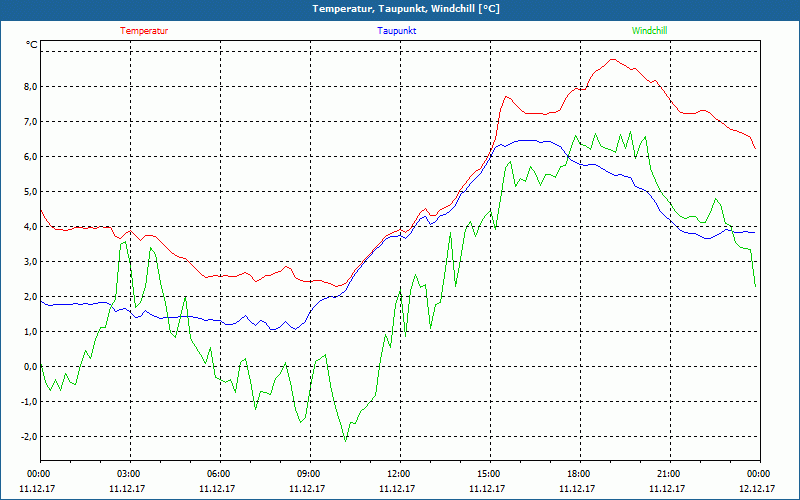
Task: Click the 09:00 time axis label
Action: 310,474
